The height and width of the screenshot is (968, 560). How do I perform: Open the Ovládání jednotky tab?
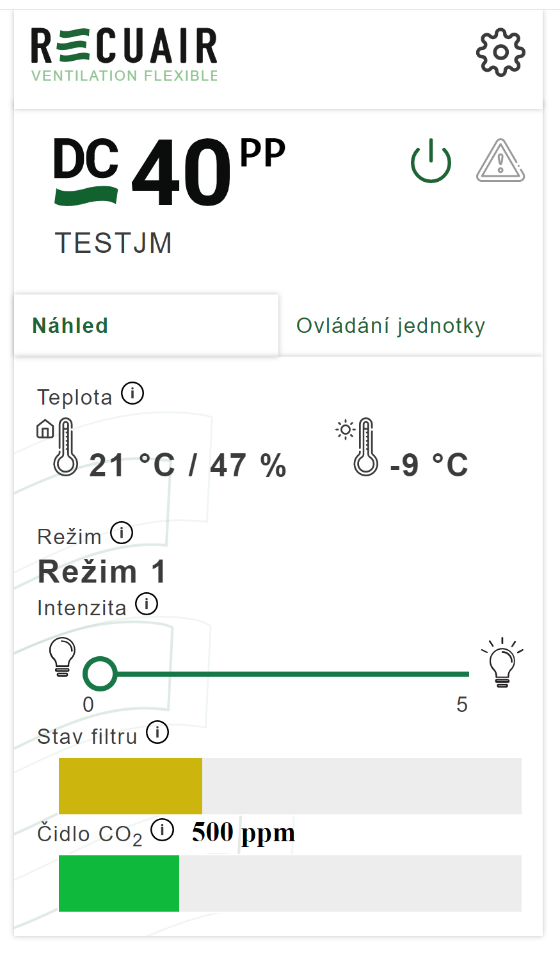click(x=390, y=325)
